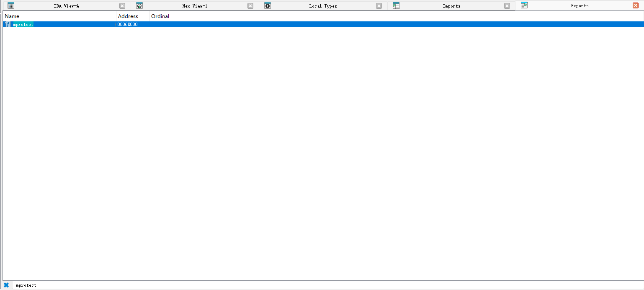Image resolution: width=644 pixels, height=290 pixels.
Task: Close the Imports tab
Action: 507,6
